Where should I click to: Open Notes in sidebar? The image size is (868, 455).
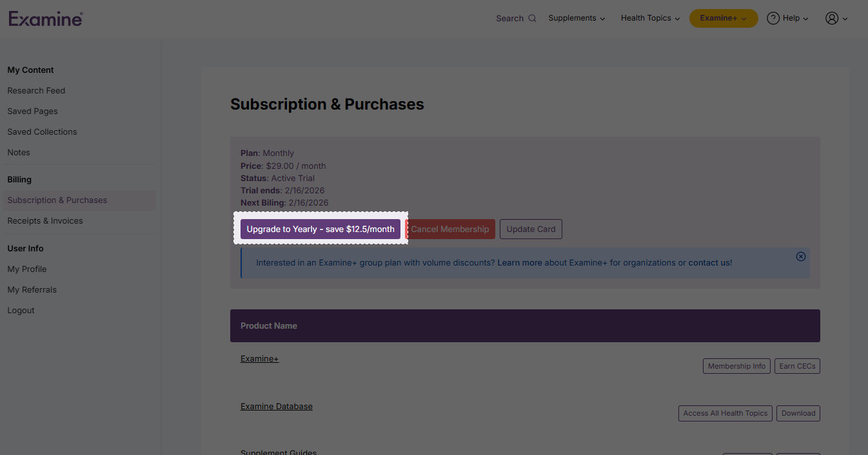click(19, 152)
